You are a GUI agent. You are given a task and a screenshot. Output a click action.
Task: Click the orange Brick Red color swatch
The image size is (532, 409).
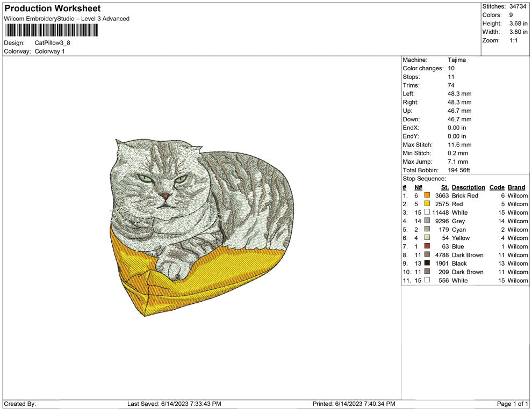427,196
